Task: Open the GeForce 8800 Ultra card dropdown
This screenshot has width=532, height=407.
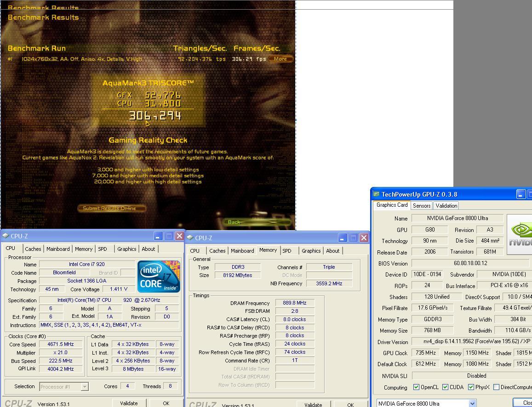Action: (472, 403)
